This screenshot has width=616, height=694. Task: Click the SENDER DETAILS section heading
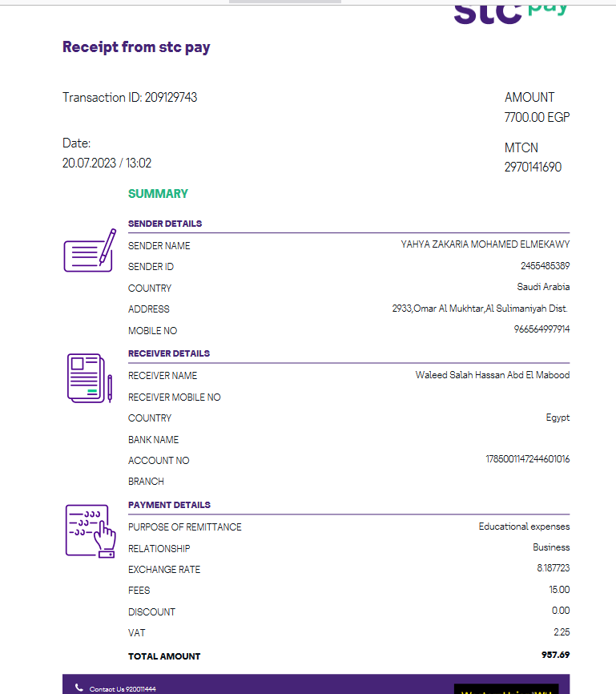click(x=165, y=224)
